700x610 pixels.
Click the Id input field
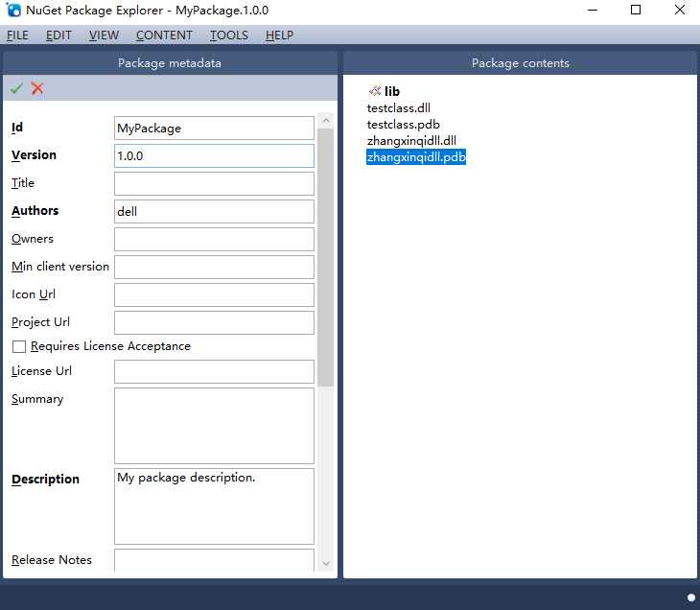[x=214, y=129]
